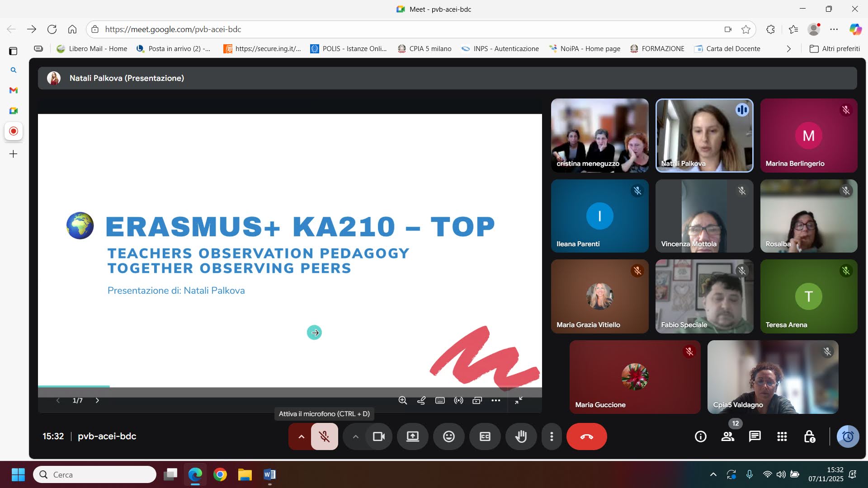
Task: Open the Libero Mail - Home bookmark
Action: coord(92,49)
